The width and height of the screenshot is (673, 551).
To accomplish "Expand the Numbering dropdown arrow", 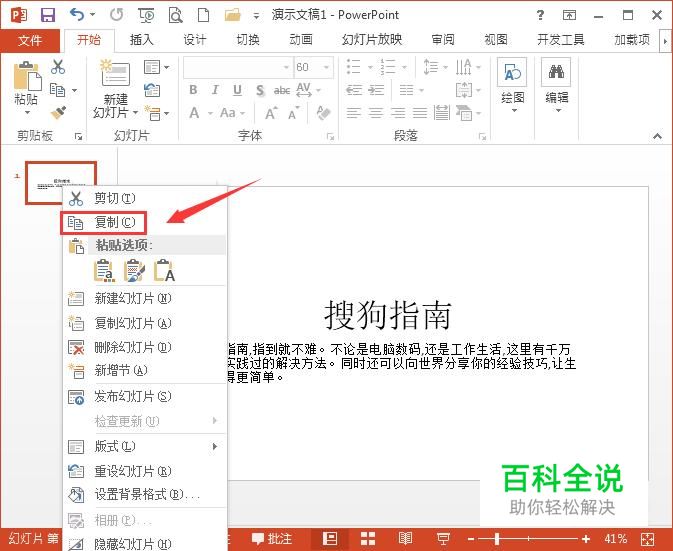I will 404,67.
